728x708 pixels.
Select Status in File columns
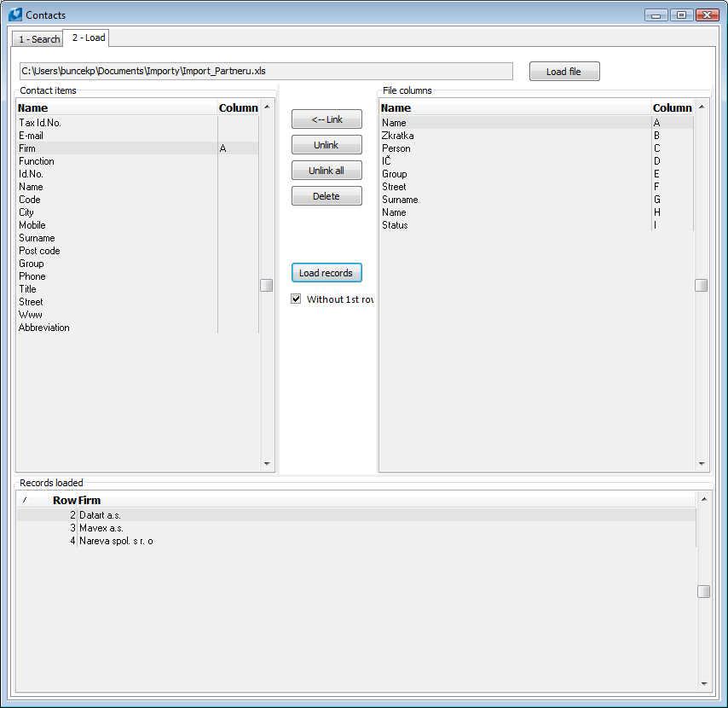[537, 225]
